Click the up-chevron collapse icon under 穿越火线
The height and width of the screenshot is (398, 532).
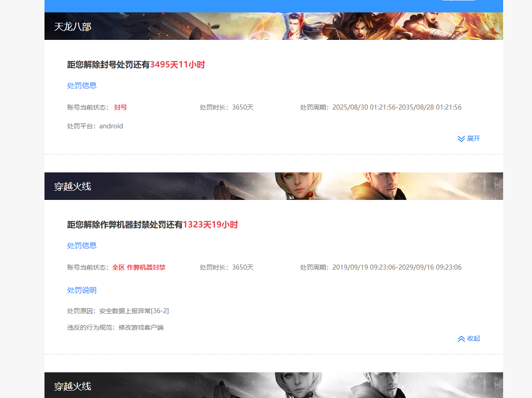pyautogui.click(x=461, y=338)
